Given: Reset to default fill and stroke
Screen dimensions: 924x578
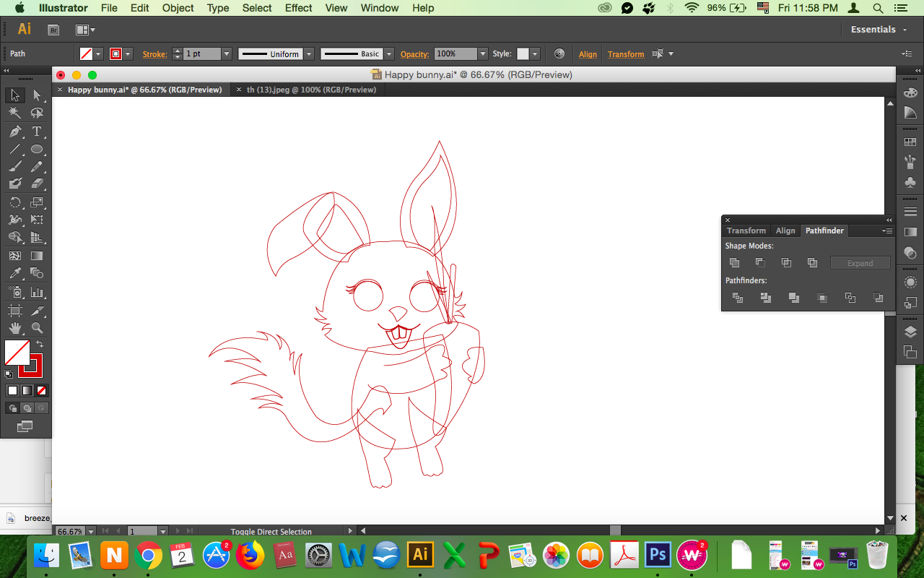Looking at the screenshot, I should 9,374.
